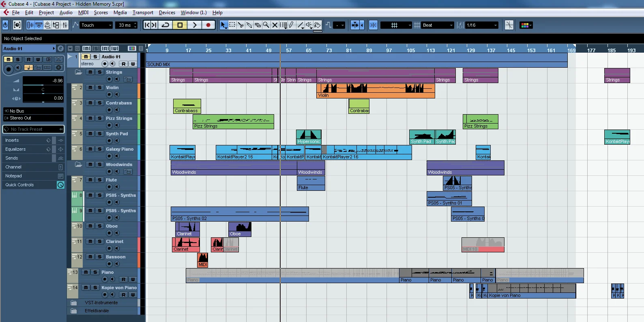Pick the Erase tool
The height and width of the screenshot is (322, 644).
[258, 25]
